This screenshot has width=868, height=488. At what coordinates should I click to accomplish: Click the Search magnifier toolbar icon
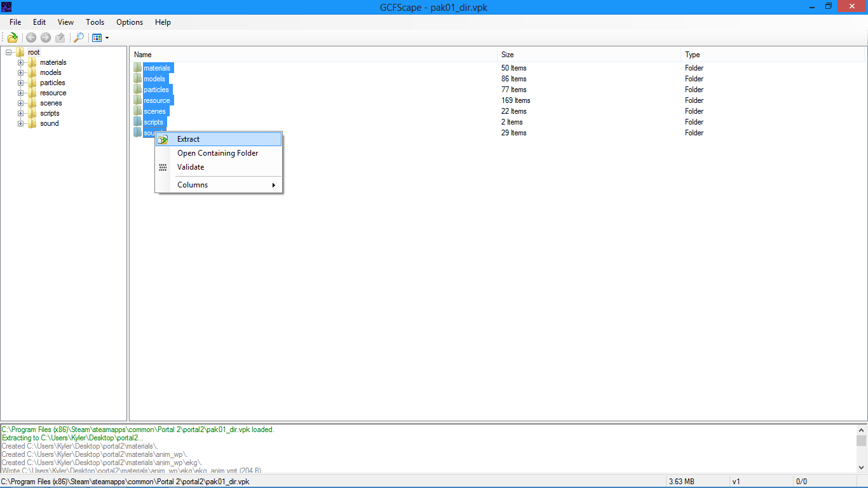79,37
